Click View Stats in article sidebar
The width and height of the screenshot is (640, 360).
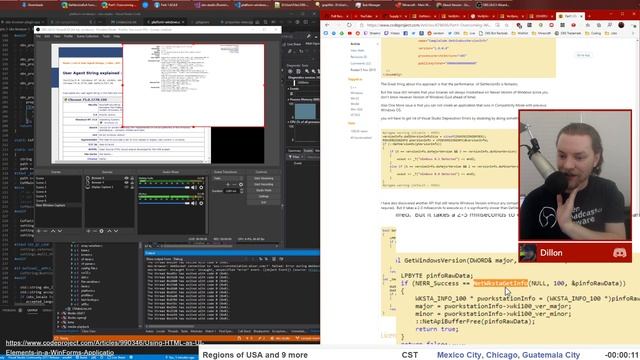tap(358, 50)
